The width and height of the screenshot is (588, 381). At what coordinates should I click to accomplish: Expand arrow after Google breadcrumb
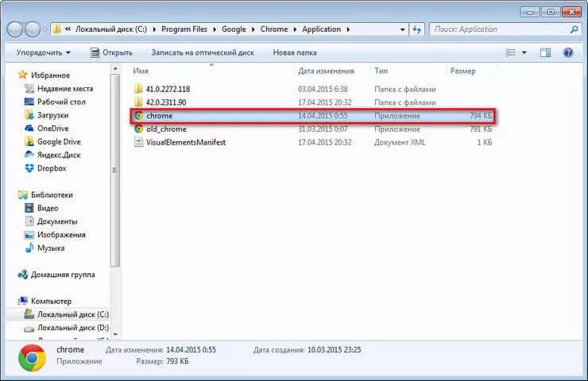pyautogui.click(x=253, y=29)
